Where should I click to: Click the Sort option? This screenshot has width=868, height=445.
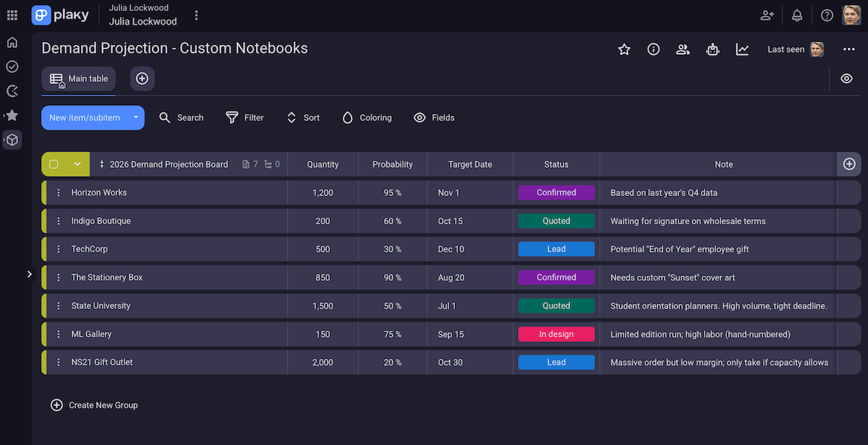pos(302,117)
